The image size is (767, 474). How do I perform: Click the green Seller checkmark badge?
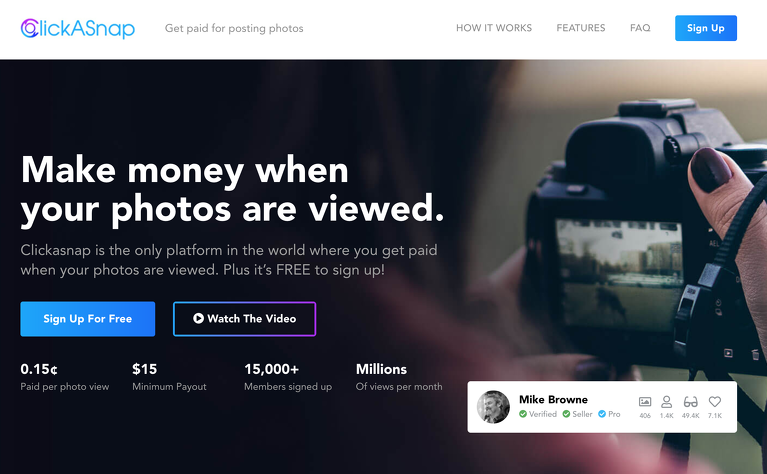point(566,414)
